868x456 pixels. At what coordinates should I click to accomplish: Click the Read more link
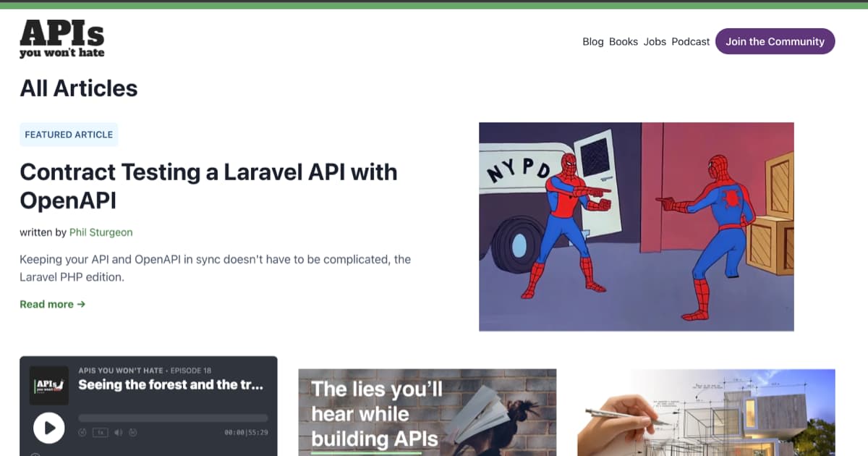[53, 304]
